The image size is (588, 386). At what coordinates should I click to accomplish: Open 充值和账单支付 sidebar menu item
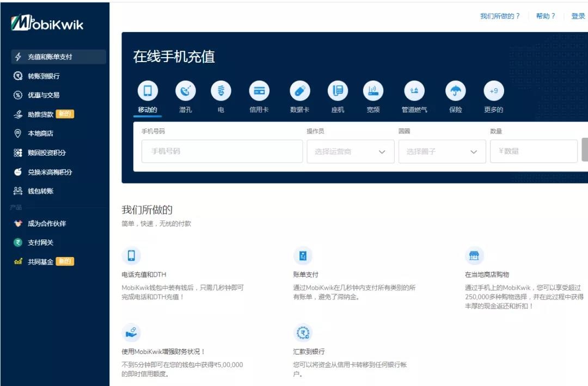pos(58,57)
